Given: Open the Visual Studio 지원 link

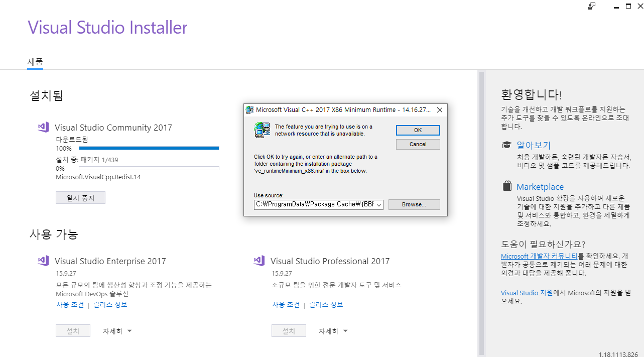Looking at the screenshot, I should click(527, 293).
